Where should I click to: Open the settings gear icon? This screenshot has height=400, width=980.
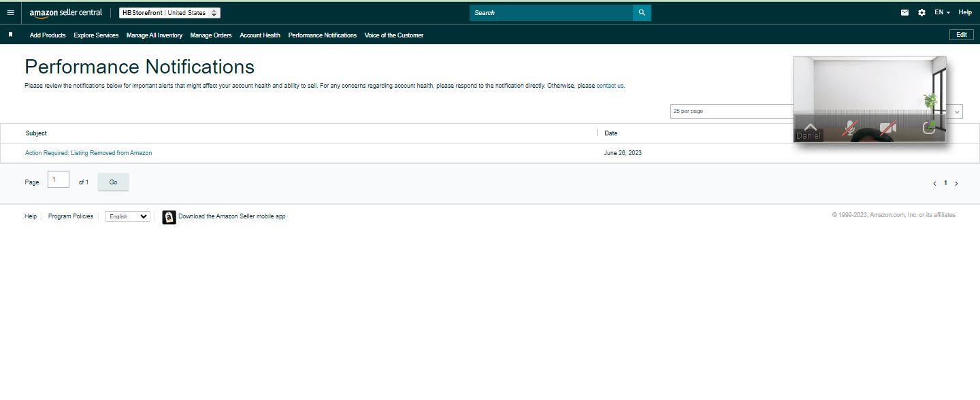click(921, 12)
